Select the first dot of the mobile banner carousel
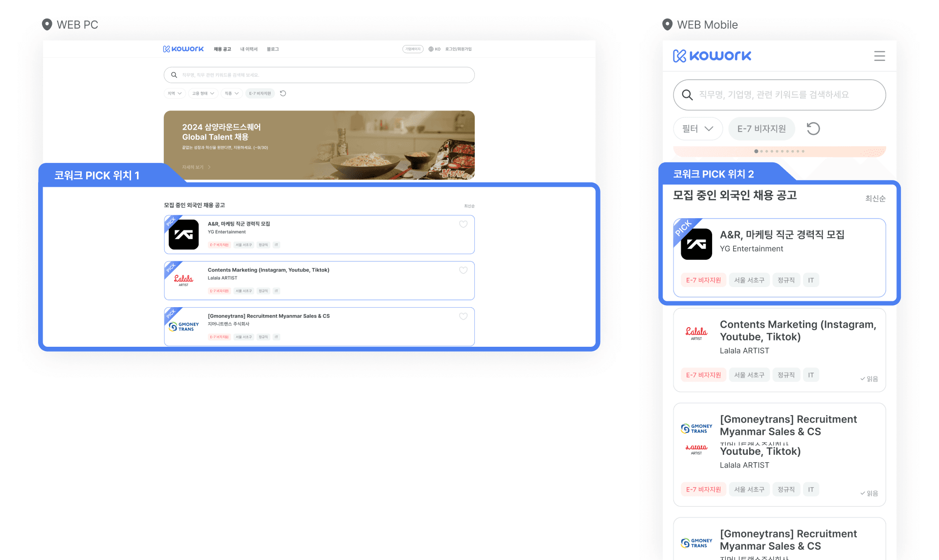The image size is (939, 560). point(756,151)
